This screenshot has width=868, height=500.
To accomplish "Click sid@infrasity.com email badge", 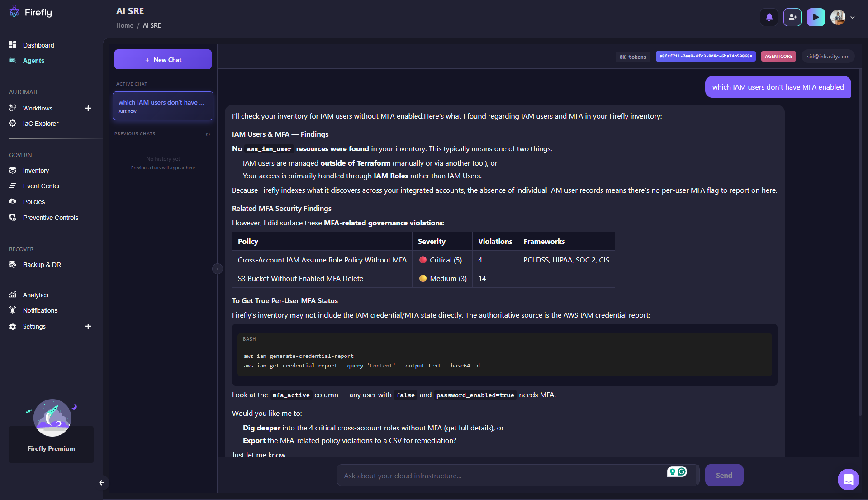I will pos(828,57).
